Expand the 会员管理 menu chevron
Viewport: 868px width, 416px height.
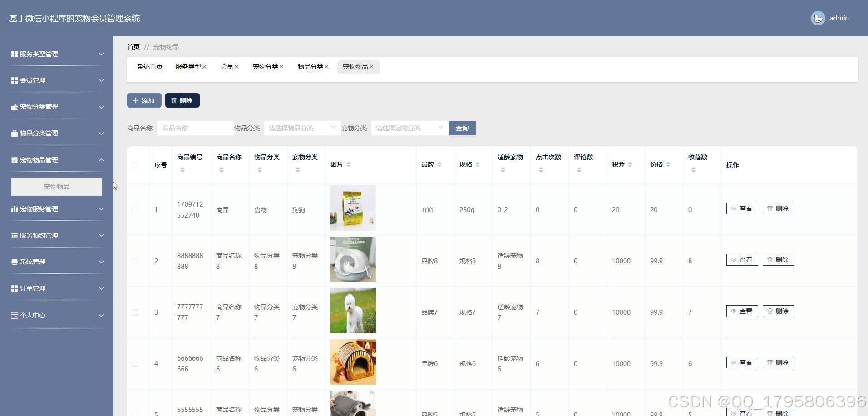[101, 80]
